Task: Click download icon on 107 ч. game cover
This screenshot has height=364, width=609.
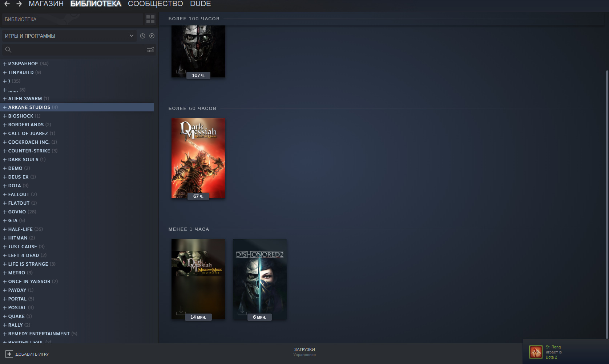Action: tap(181, 69)
